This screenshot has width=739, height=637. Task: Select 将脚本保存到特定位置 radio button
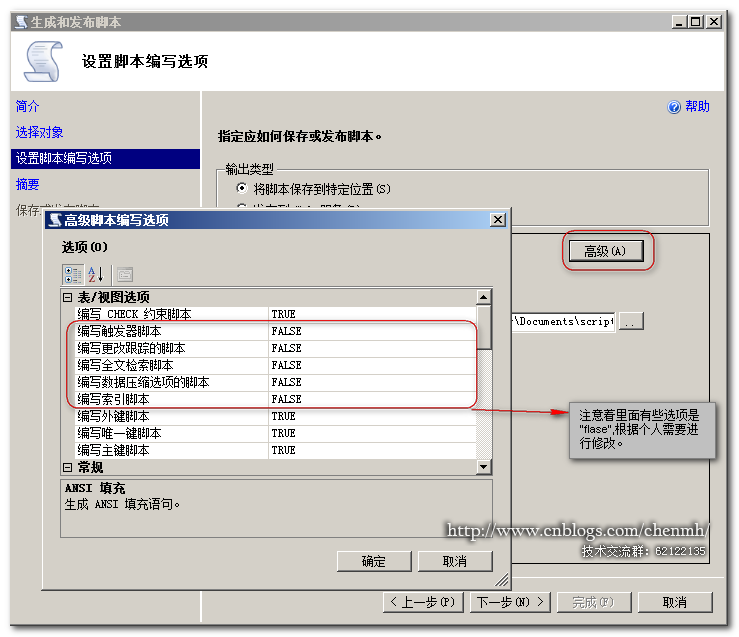241,188
